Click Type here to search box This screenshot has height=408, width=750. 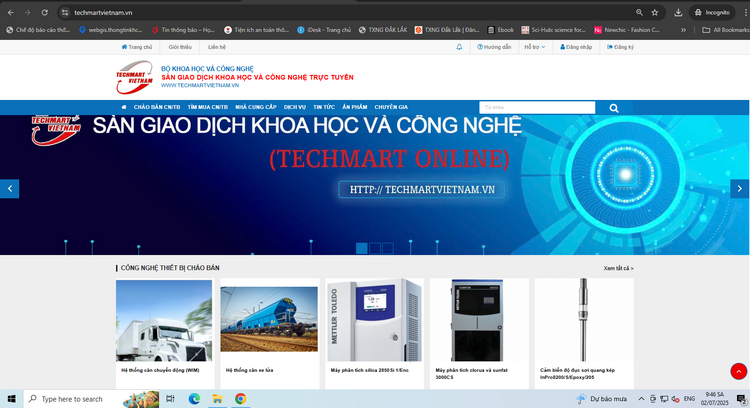click(x=91, y=398)
